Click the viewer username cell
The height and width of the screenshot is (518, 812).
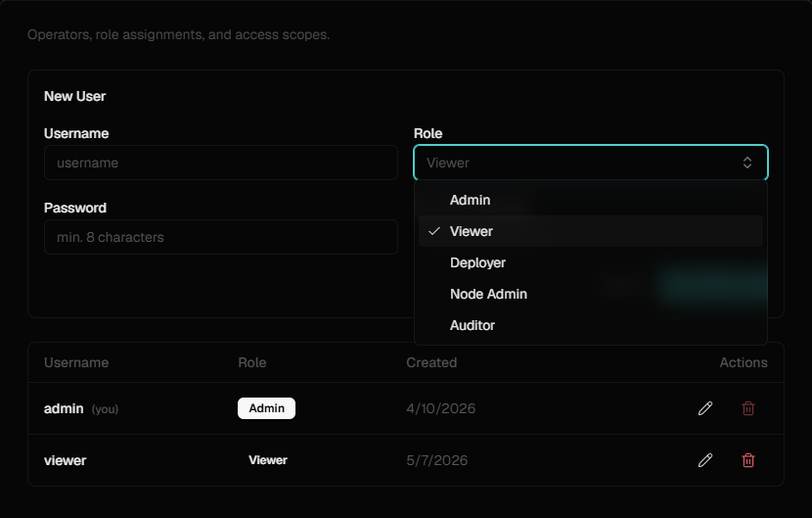66,461
